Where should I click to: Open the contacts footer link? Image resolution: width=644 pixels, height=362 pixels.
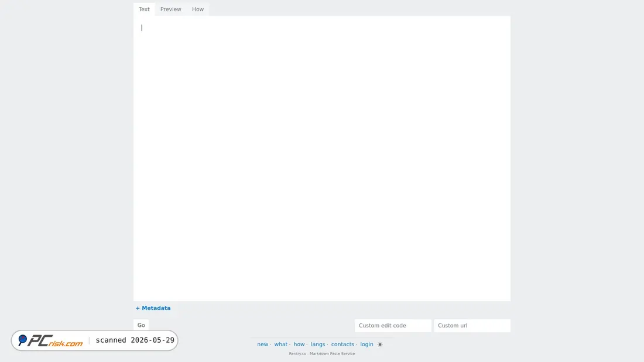(x=342, y=344)
